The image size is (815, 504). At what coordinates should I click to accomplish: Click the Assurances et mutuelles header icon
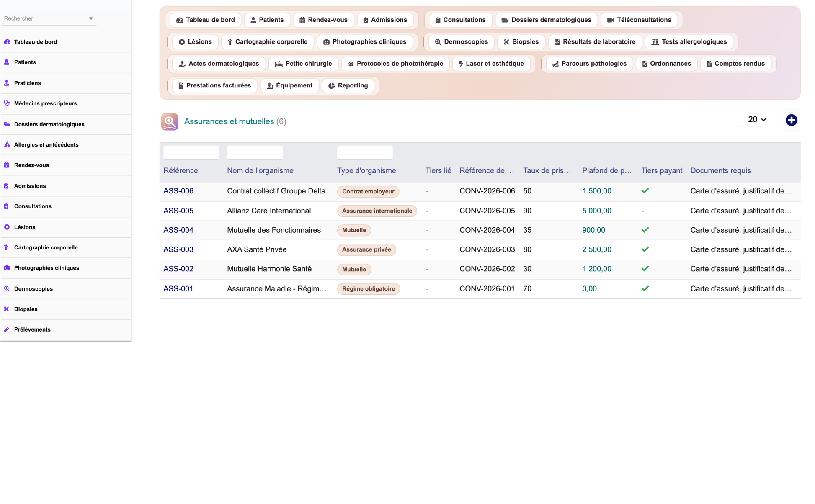pos(170,122)
